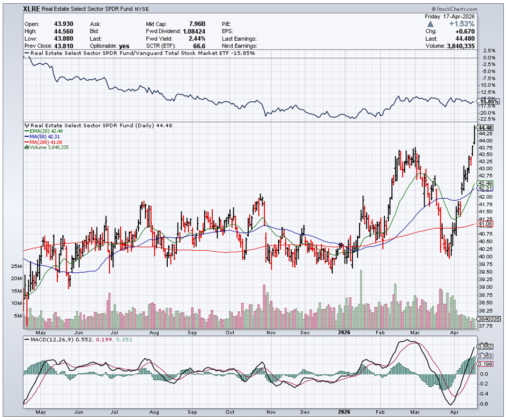Select the MA(200) red legend marker
Viewport: 506px width, 420px height.
26,142
